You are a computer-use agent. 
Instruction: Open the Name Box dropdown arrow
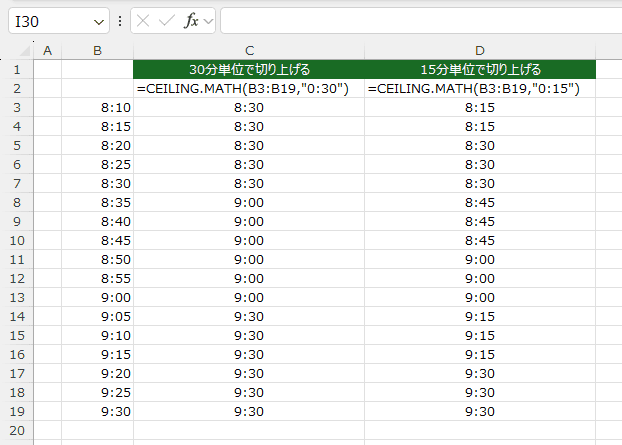(98, 21)
